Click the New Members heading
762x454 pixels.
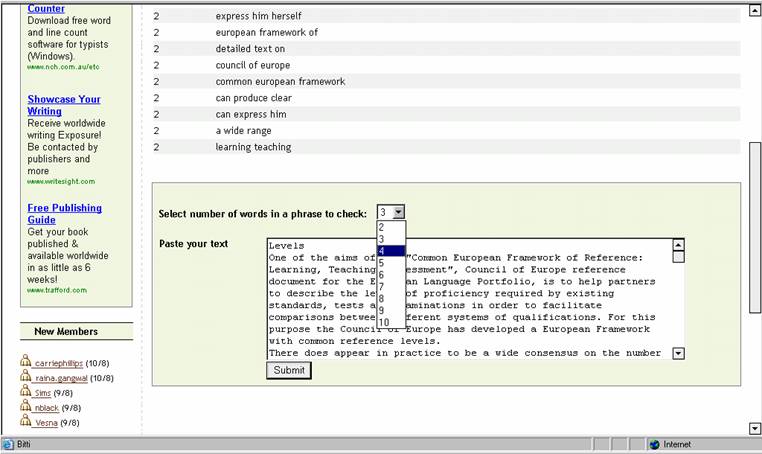[x=66, y=332]
